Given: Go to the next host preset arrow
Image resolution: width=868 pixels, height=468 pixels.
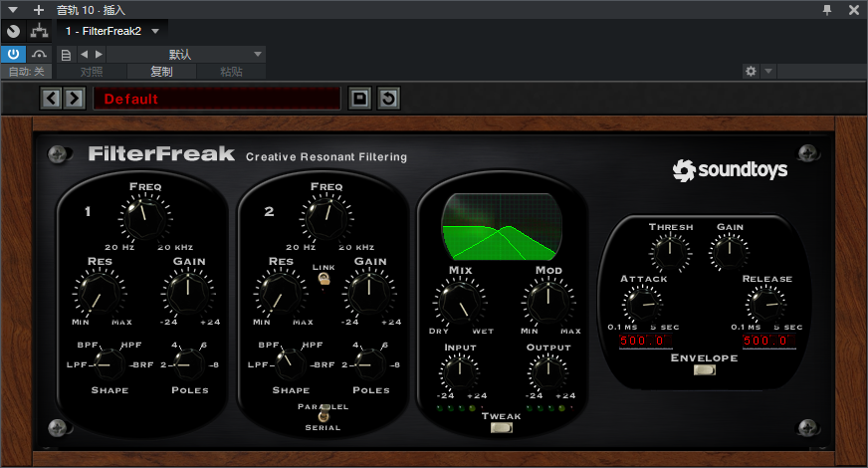Looking at the screenshot, I should (x=100, y=55).
